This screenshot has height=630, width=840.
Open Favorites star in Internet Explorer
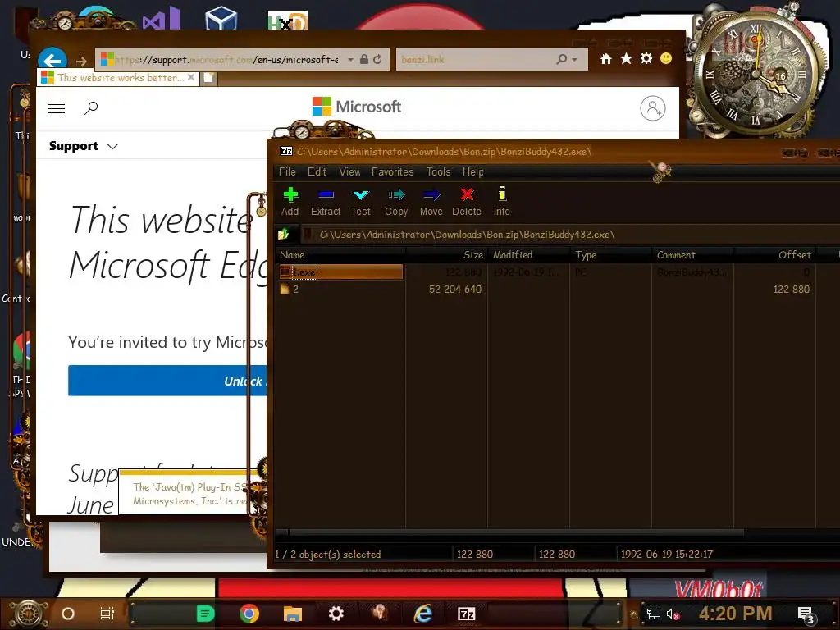coord(626,58)
